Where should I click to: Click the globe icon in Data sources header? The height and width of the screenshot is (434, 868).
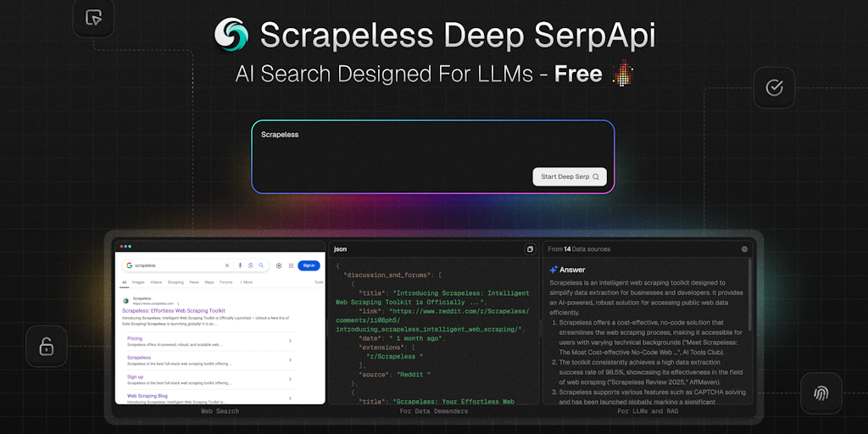point(744,249)
